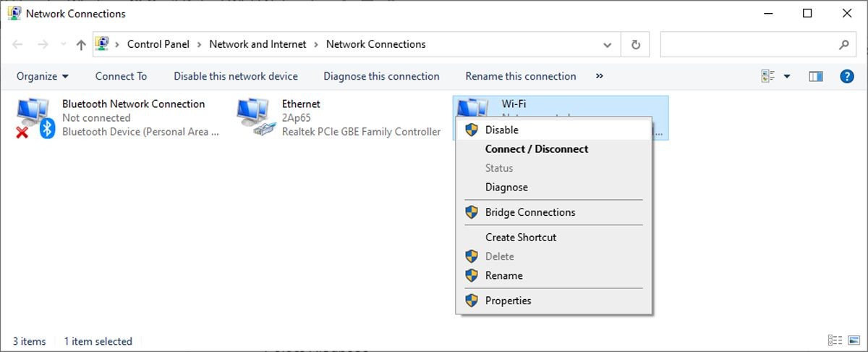Click Connect To in toolbar
The width and height of the screenshot is (868, 352).
coord(121,76)
